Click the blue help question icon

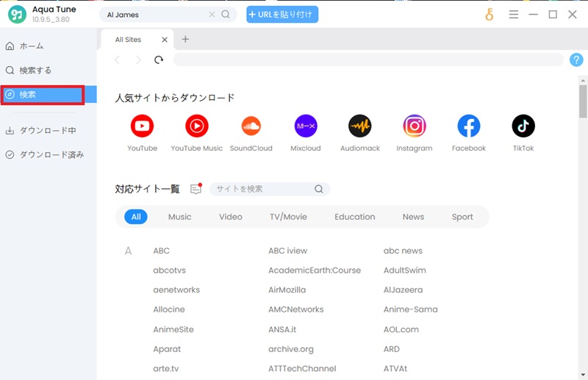tap(576, 60)
